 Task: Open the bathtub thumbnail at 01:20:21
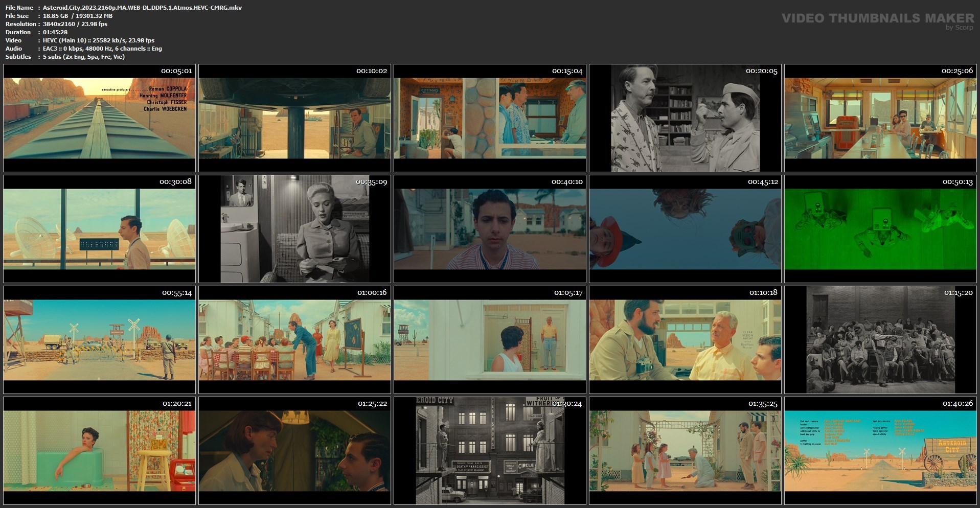pos(99,451)
